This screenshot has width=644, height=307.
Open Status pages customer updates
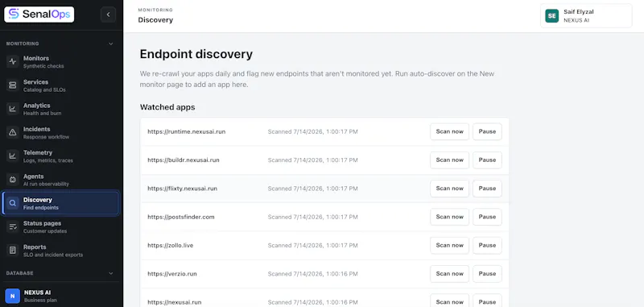[x=61, y=227]
